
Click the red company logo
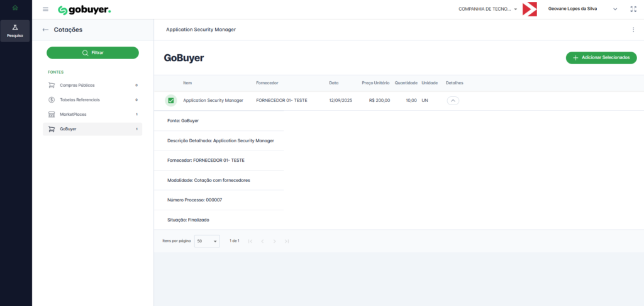click(530, 9)
